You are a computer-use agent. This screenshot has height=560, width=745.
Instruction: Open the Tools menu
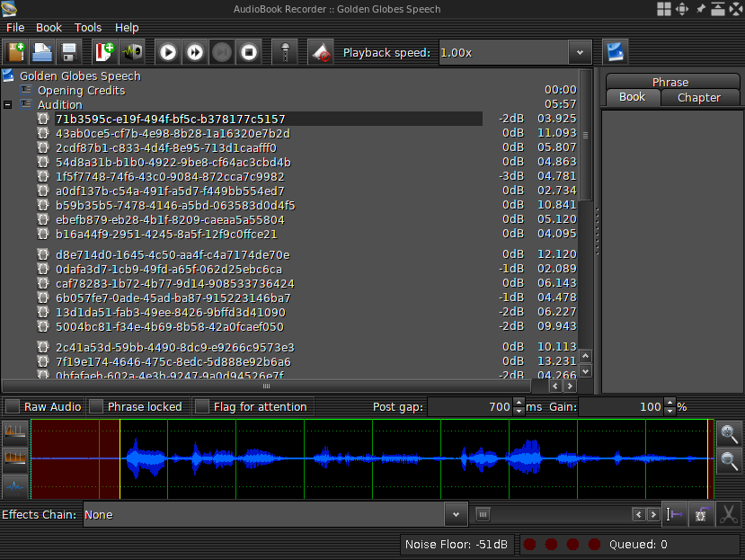click(88, 28)
